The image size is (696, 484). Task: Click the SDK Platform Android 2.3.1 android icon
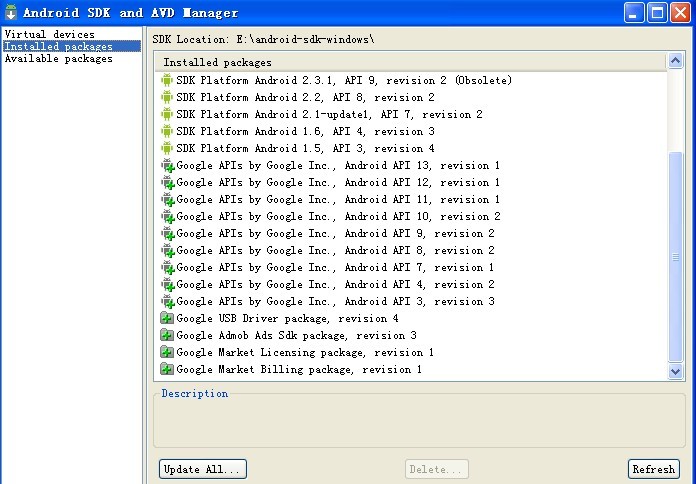click(167, 80)
